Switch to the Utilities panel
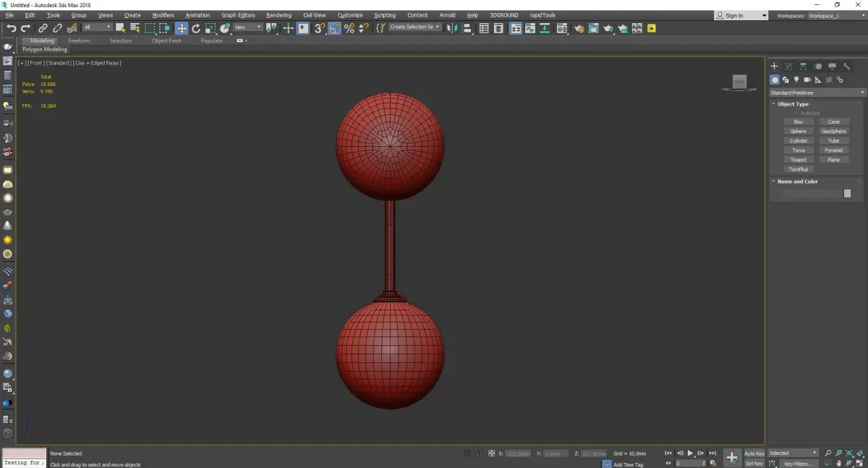Screen dimensions: 868x468 [x=847, y=67]
